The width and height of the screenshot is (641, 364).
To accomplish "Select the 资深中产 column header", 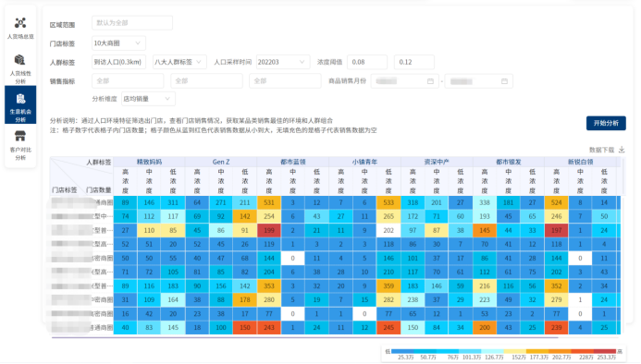I will pyautogui.click(x=437, y=162).
